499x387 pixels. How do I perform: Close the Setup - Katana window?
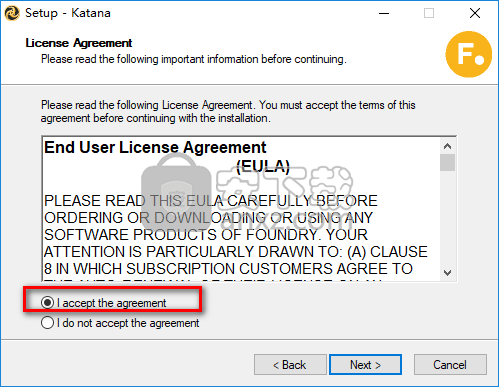[x=475, y=13]
